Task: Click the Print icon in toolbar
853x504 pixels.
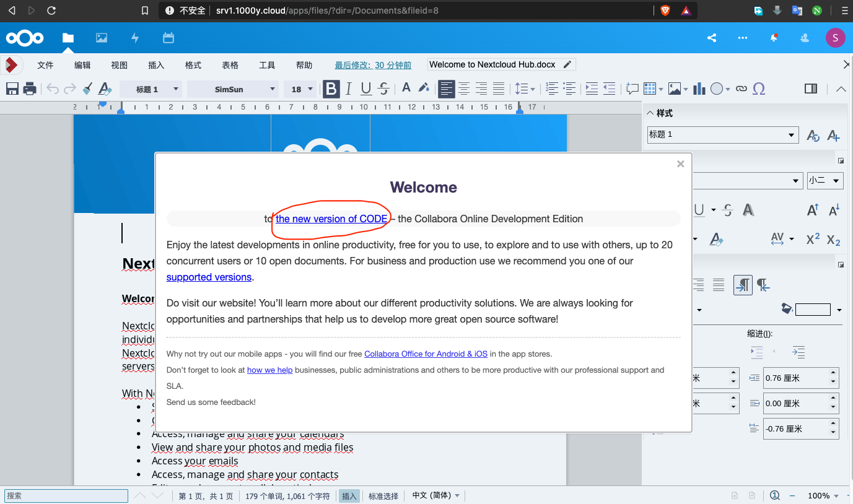Action: click(x=30, y=89)
